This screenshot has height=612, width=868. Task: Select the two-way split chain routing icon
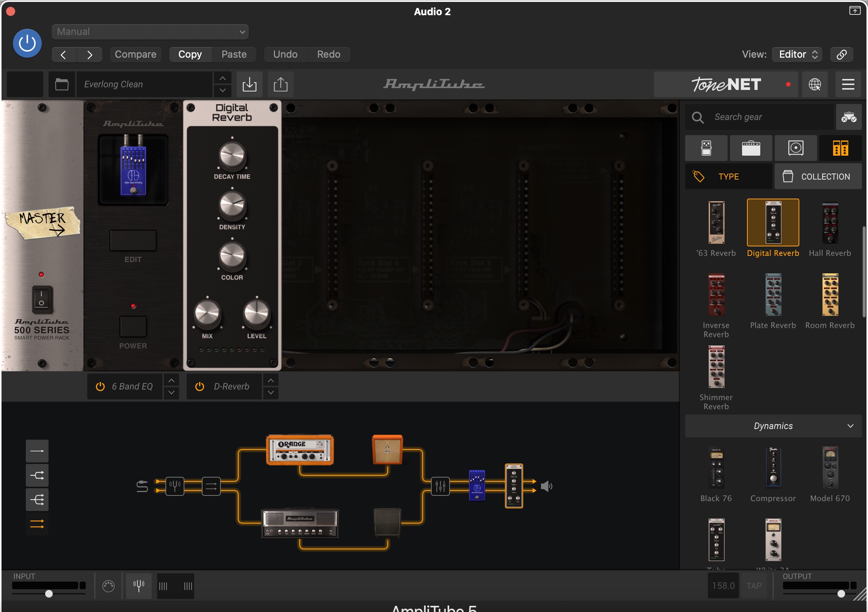tap(37, 475)
